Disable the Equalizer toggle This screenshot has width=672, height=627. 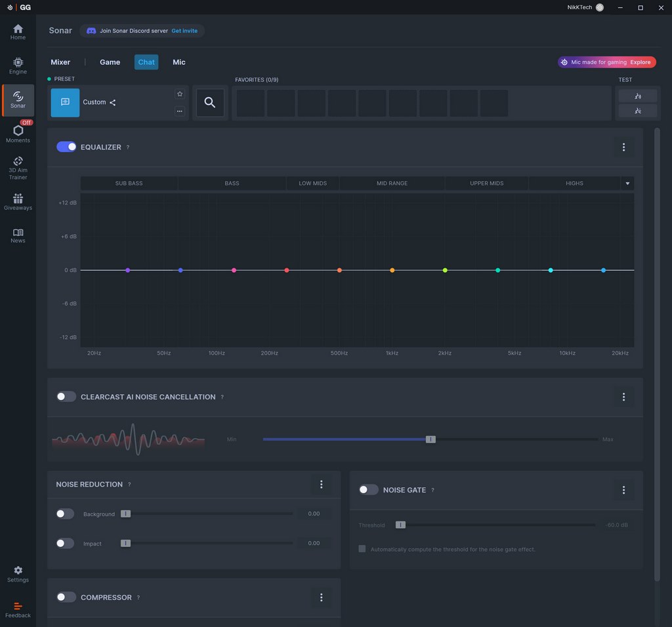[66, 147]
